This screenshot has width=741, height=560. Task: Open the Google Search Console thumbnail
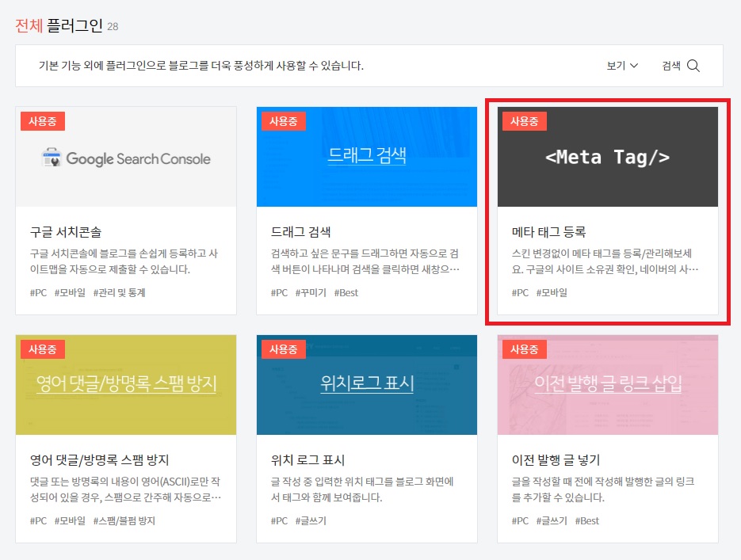(x=126, y=157)
